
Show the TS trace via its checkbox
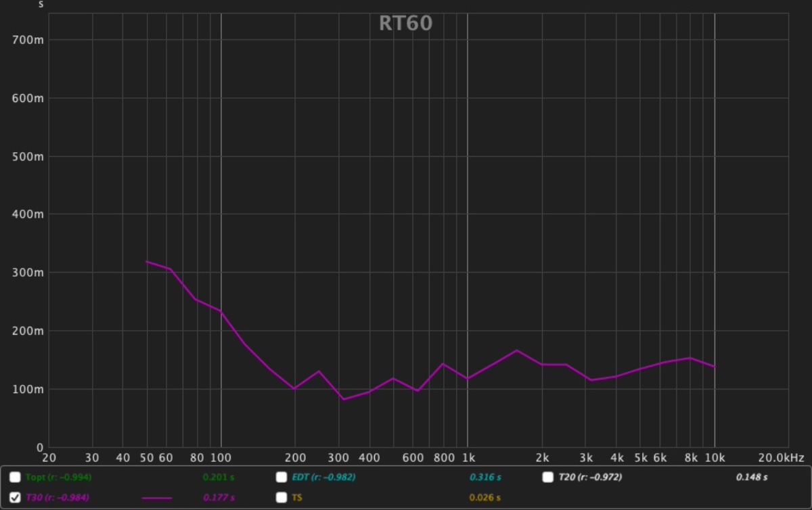click(x=281, y=498)
